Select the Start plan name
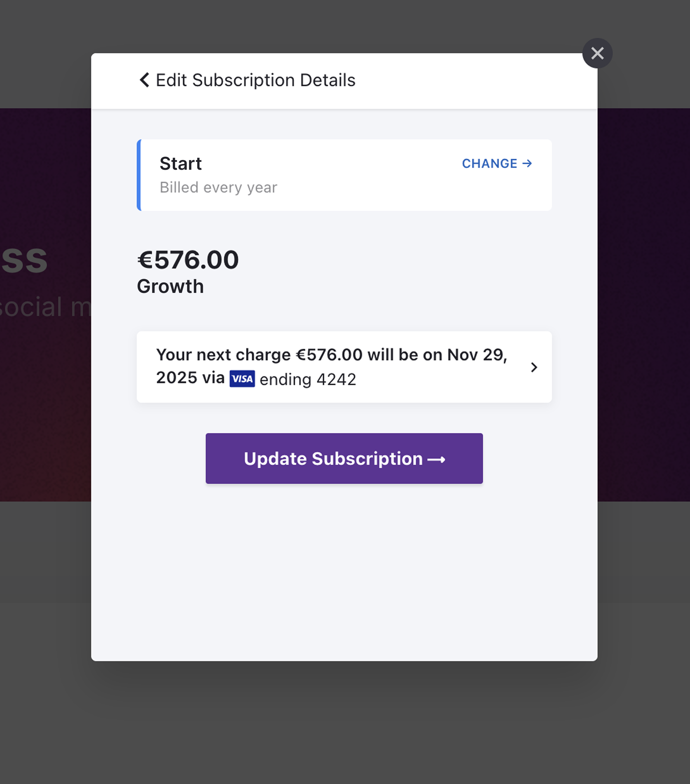This screenshot has height=784, width=690. (x=180, y=164)
